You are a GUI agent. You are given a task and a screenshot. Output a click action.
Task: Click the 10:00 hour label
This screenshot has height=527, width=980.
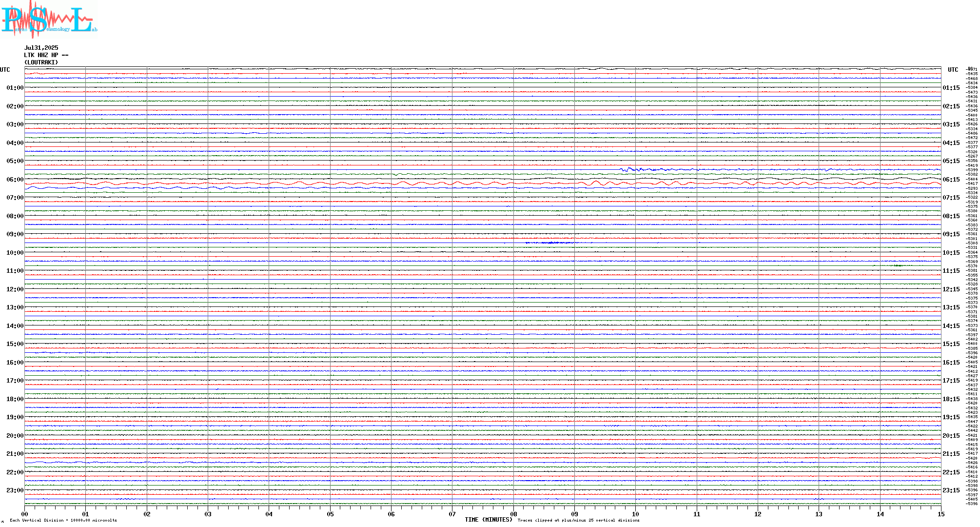[15, 253]
